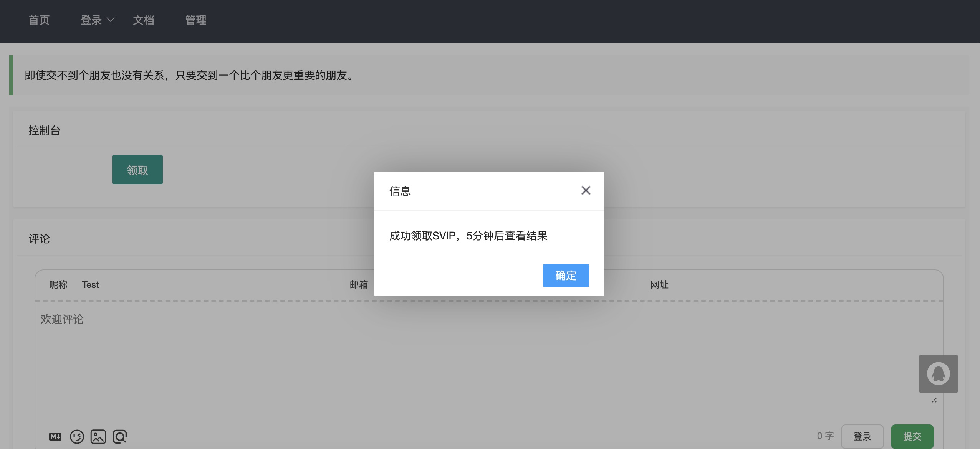
Task: Close the 信息 dialog with X
Action: (586, 190)
